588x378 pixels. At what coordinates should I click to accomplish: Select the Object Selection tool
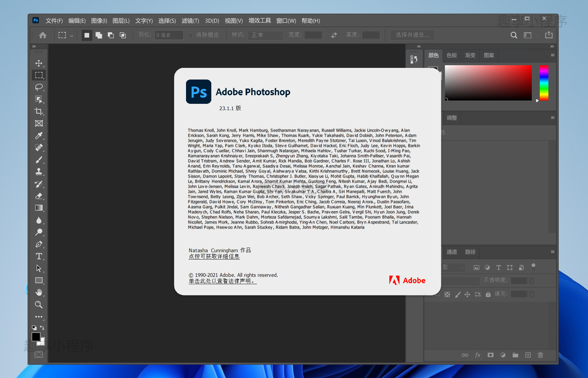point(39,99)
